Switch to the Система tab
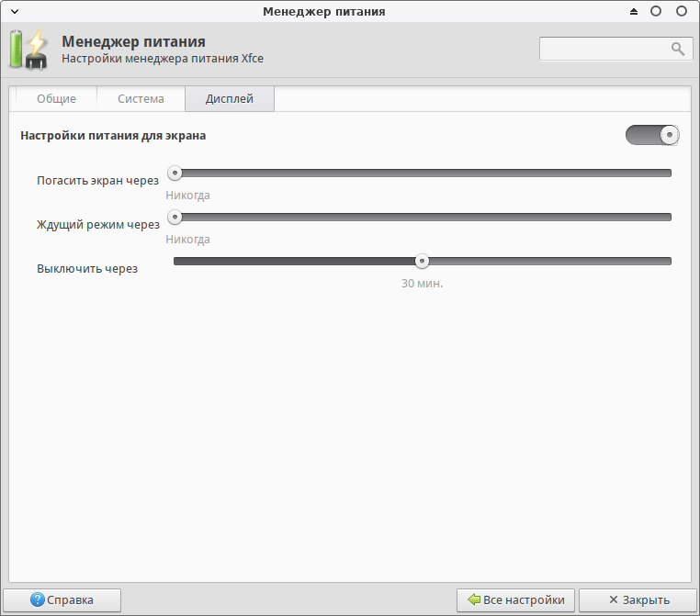The height and width of the screenshot is (616, 700). coord(141,98)
